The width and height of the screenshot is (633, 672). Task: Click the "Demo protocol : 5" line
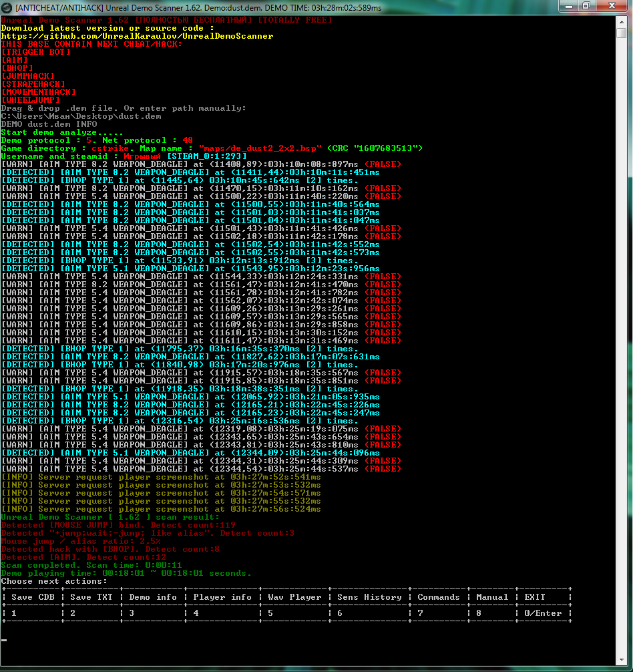97,140
